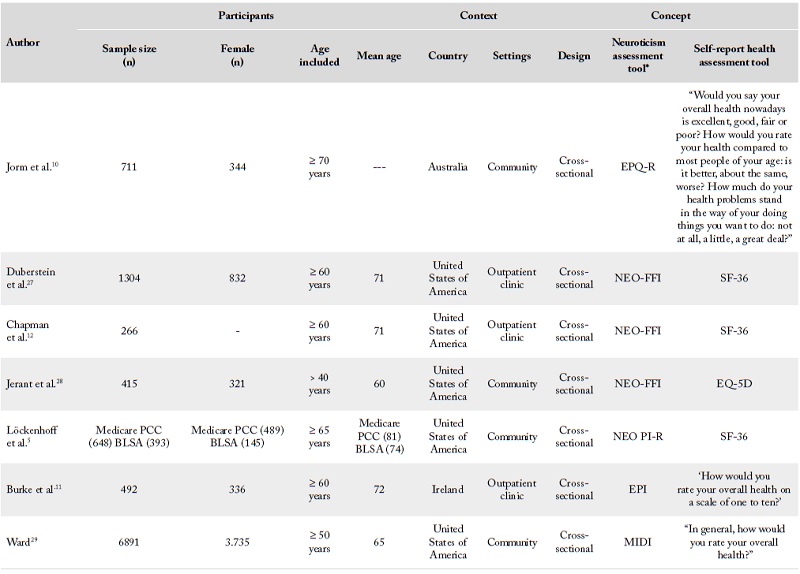Select the "Neuroticism assessment tool" column header
This screenshot has width=800, height=574.
pyautogui.click(x=636, y=56)
